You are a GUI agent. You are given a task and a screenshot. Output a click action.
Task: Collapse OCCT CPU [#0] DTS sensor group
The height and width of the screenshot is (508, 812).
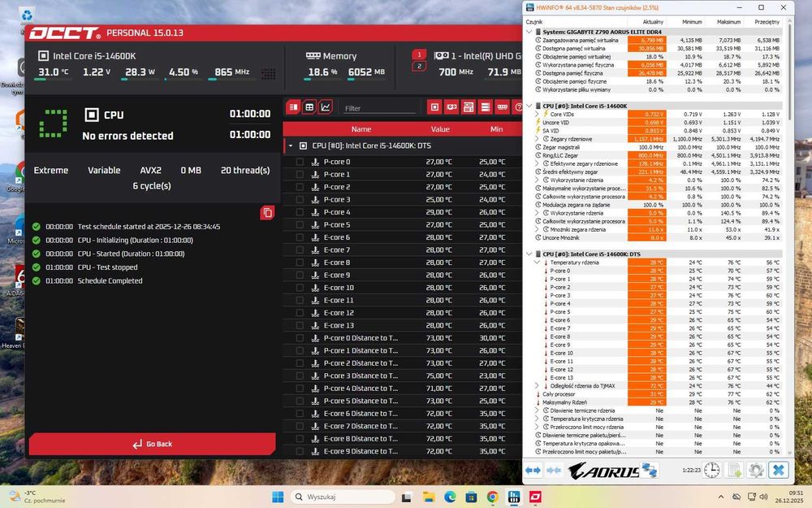point(291,145)
